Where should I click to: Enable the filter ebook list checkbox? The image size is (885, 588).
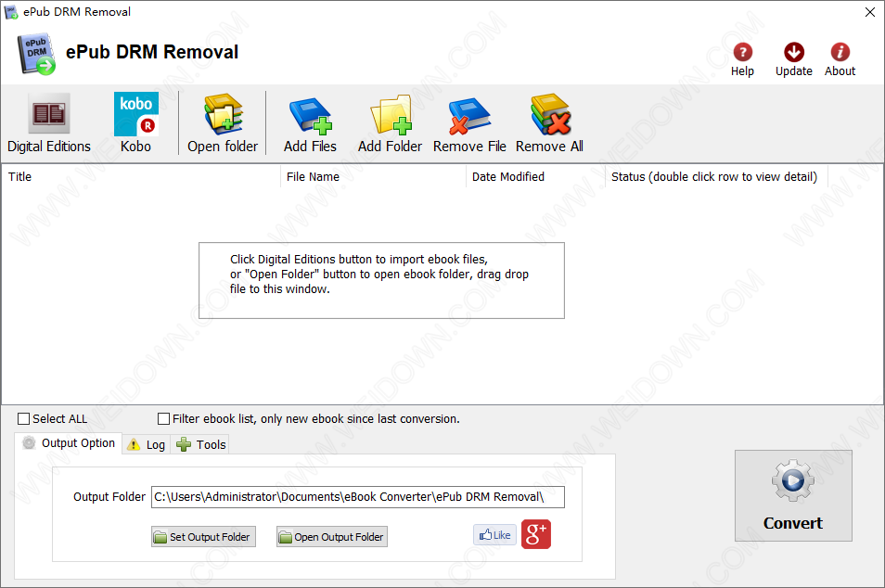pos(163,418)
